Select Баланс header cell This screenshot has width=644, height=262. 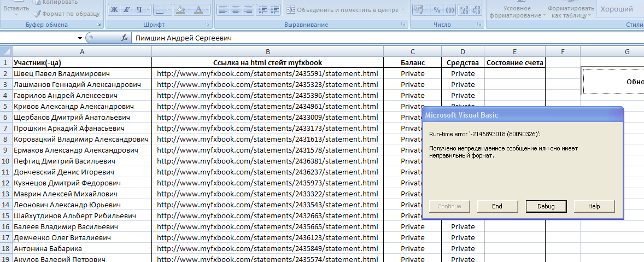[413, 63]
